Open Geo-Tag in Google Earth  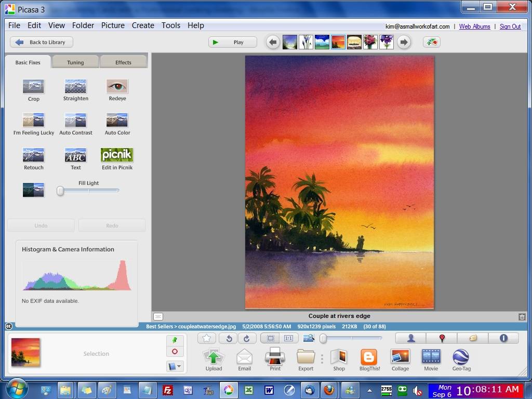click(461, 360)
